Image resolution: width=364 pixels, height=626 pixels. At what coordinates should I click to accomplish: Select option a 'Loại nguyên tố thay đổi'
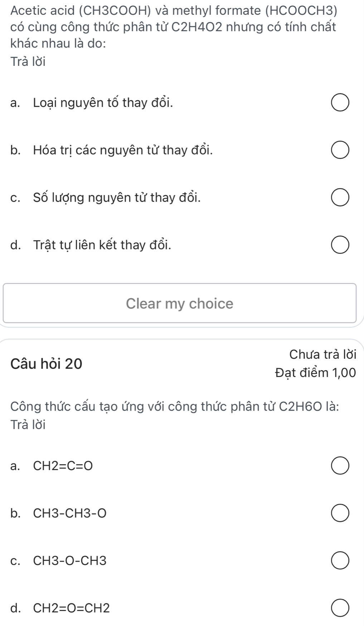pos(340,102)
